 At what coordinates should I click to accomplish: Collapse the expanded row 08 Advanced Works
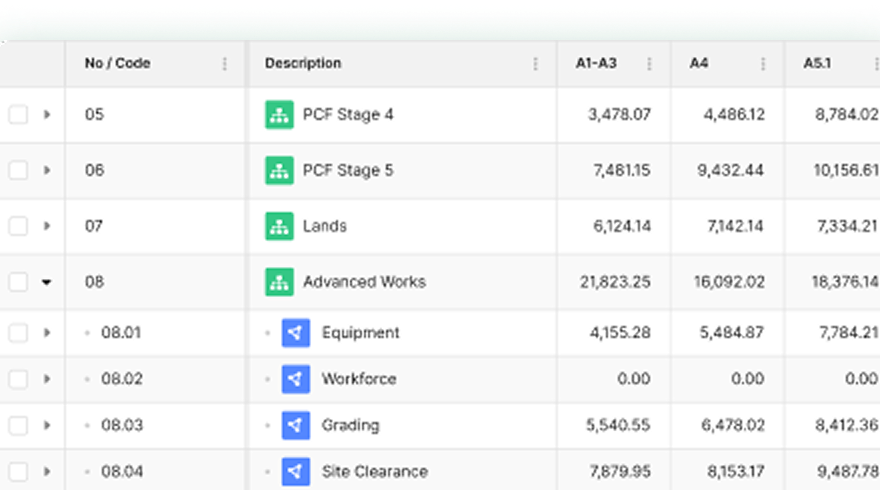46,282
